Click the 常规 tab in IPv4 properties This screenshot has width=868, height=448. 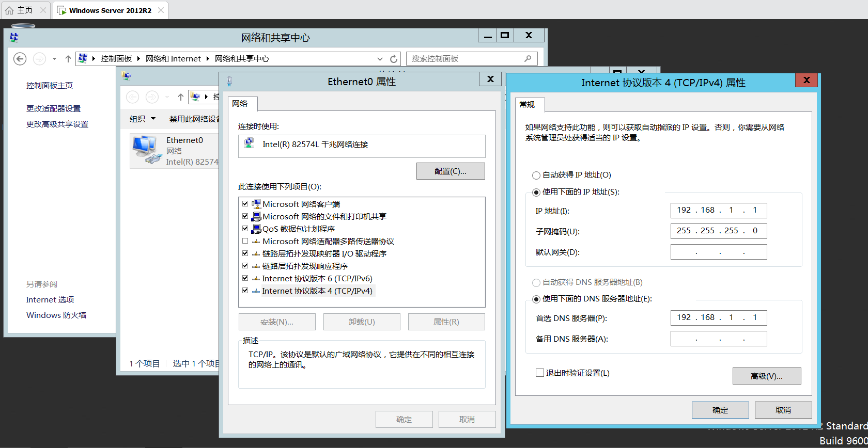pyautogui.click(x=527, y=104)
